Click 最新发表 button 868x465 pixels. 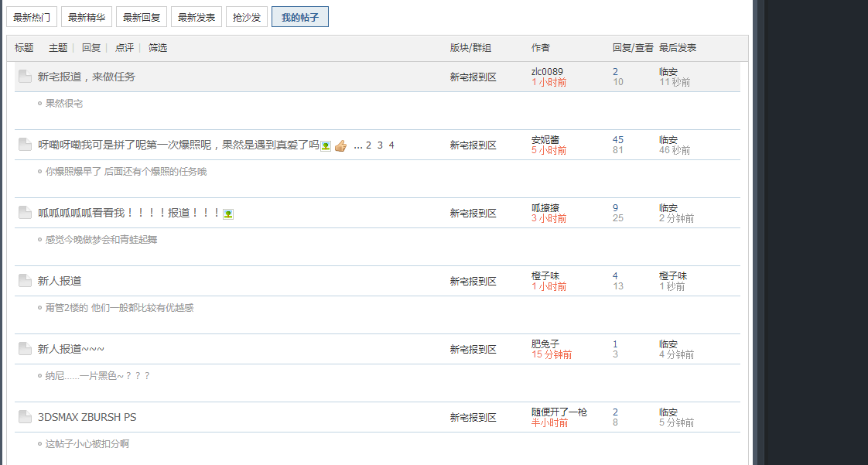pyautogui.click(x=196, y=17)
